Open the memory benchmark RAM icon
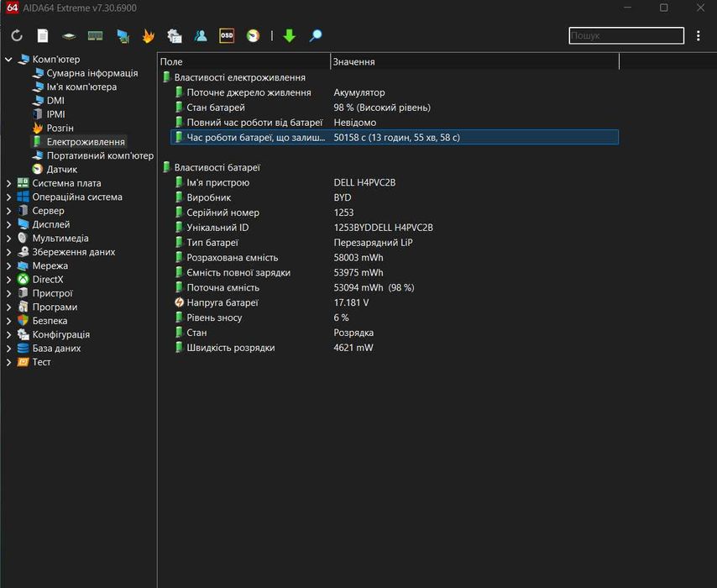The image size is (717, 588). [95, 36]
